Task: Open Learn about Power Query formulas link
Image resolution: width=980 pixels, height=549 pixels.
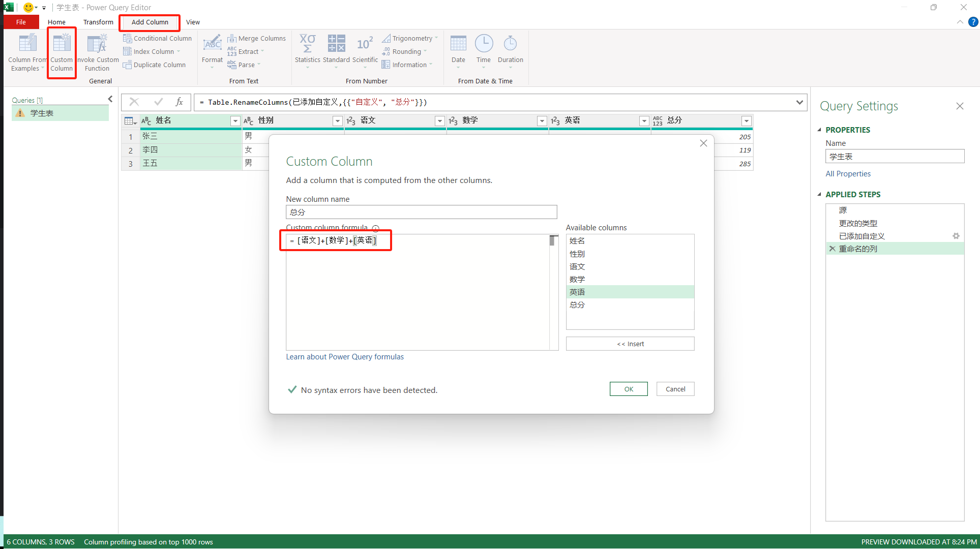Action: pyautogui.click(x=344, y=357)
